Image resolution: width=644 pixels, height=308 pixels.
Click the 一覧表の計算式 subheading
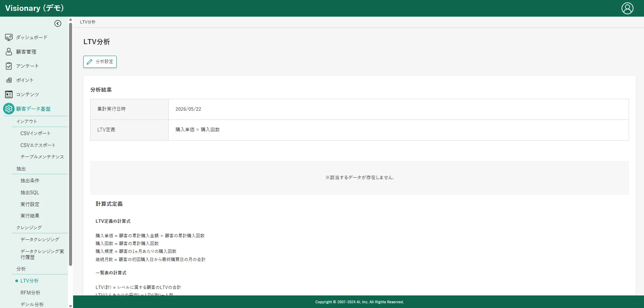111,273
